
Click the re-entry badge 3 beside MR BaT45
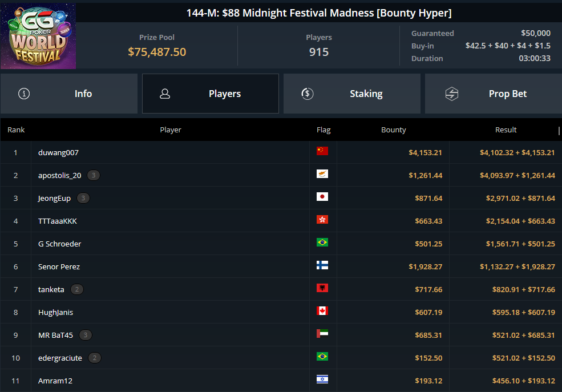(x=86, y=335)
